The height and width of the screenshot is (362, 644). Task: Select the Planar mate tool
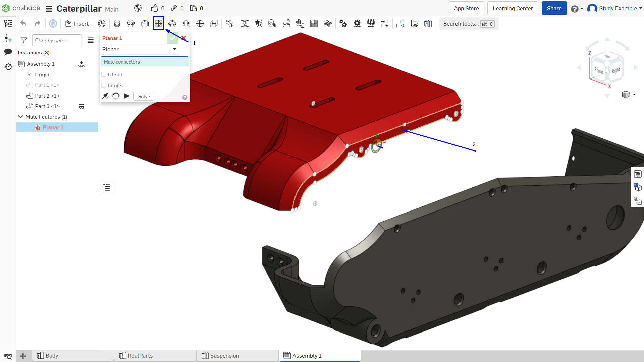tap(158, 24)
